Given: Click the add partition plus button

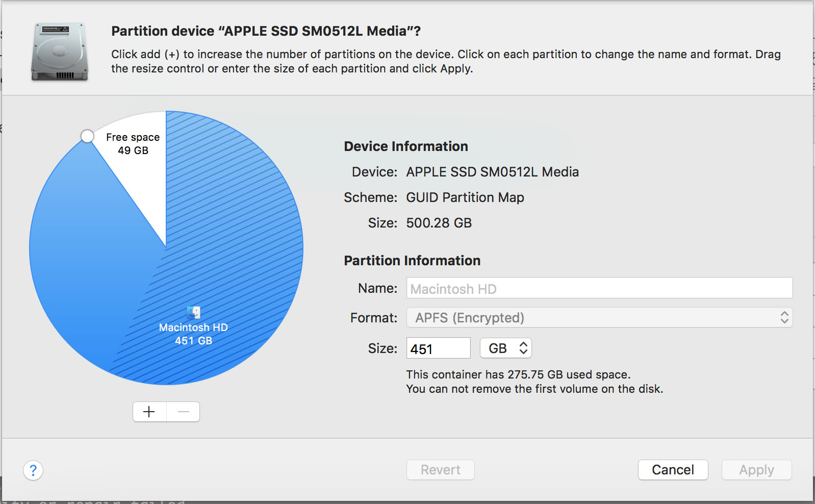Looking at the screenshot, I should click(x=149, y=412).
